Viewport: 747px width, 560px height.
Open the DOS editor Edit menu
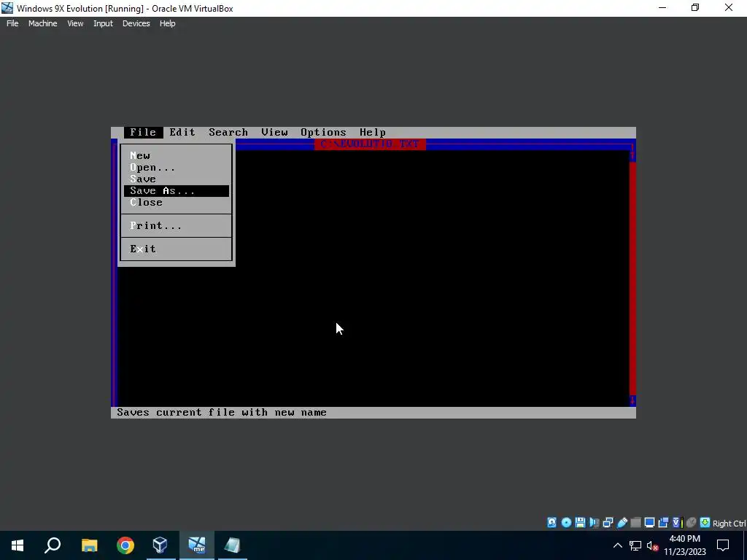click(x=182, y=133)
